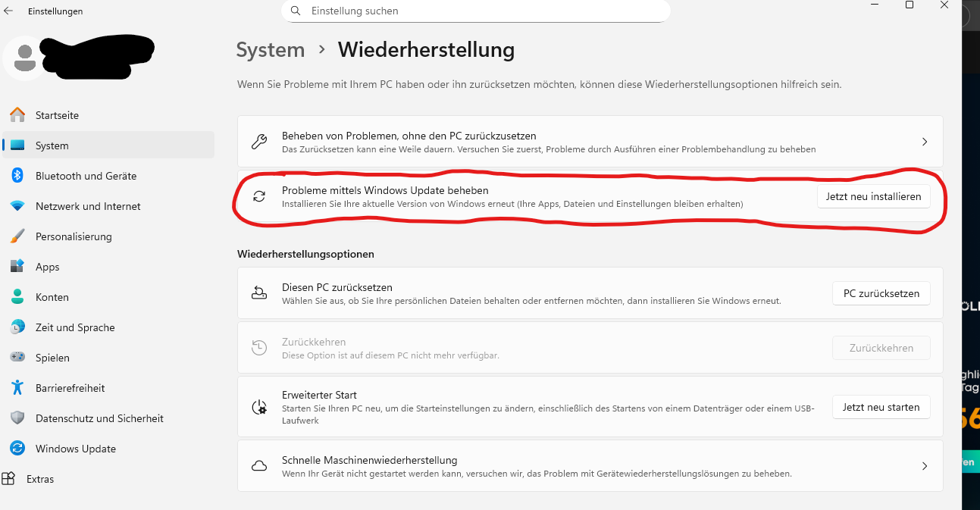This screenshot has height=510, width=980.
Task: Click Jetzt neu starten button
Action: [x=881, y=407]
